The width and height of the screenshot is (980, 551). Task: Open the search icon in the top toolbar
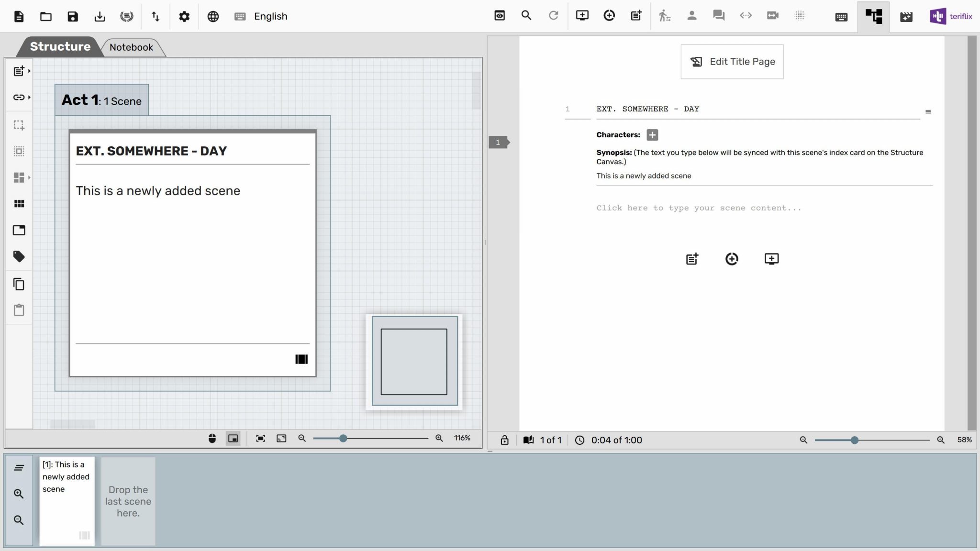(526, 15)
